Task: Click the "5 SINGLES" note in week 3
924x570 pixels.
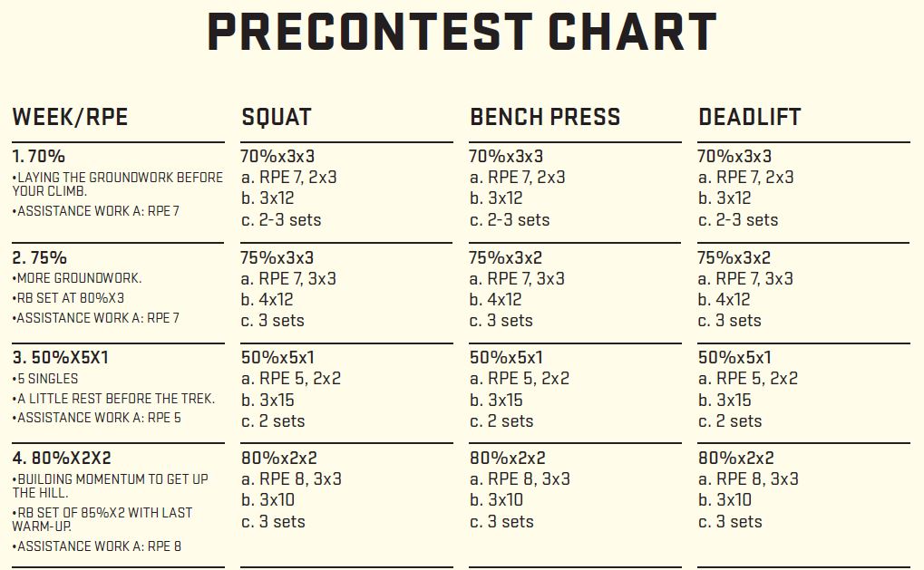Action: click(46, 379)
